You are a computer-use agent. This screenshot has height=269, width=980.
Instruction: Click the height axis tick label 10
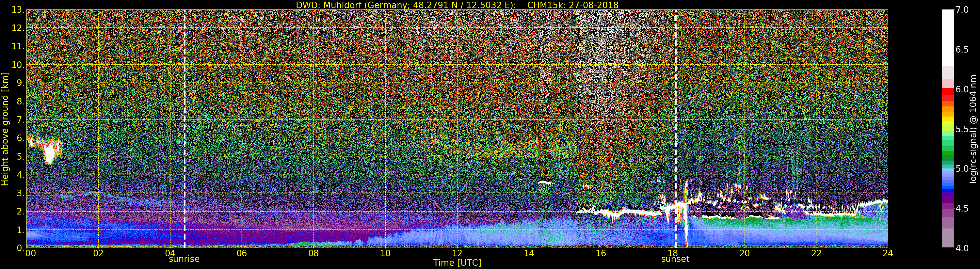(x=18, y=65)
